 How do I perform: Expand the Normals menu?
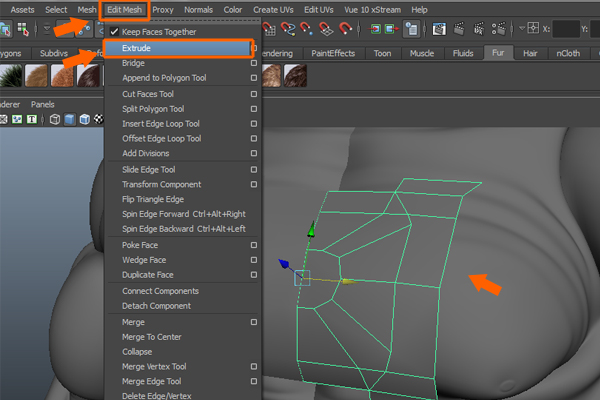point(200,9)
